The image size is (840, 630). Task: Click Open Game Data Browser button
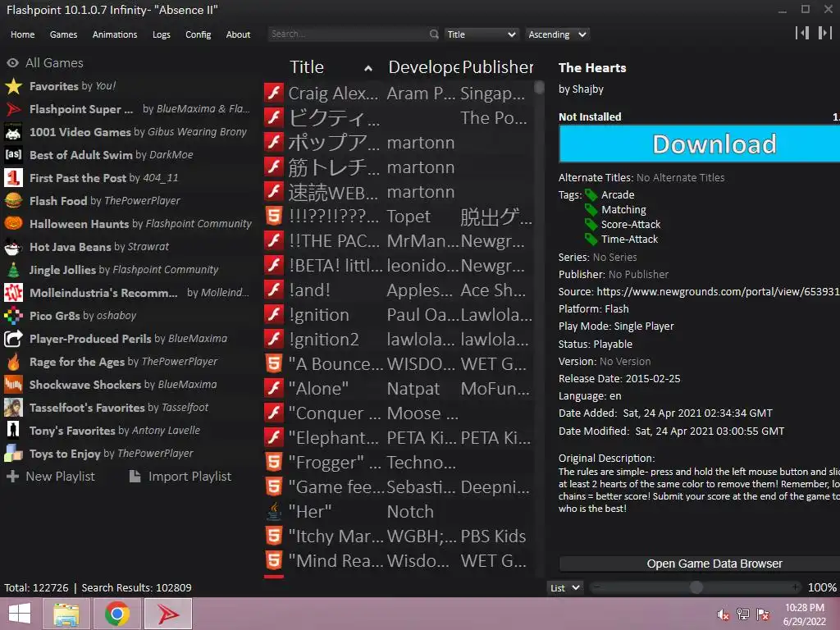(x=699, y=564)
